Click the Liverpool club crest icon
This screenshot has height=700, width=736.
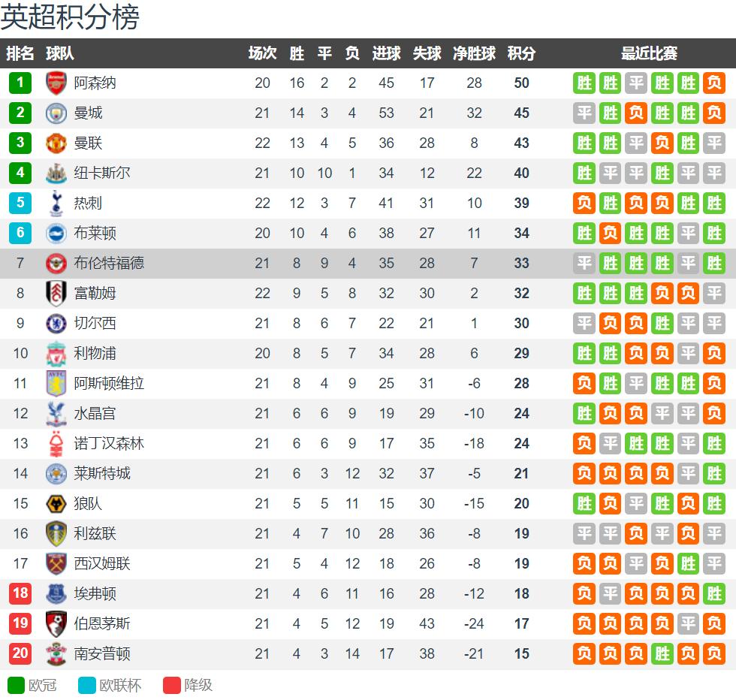56,353
